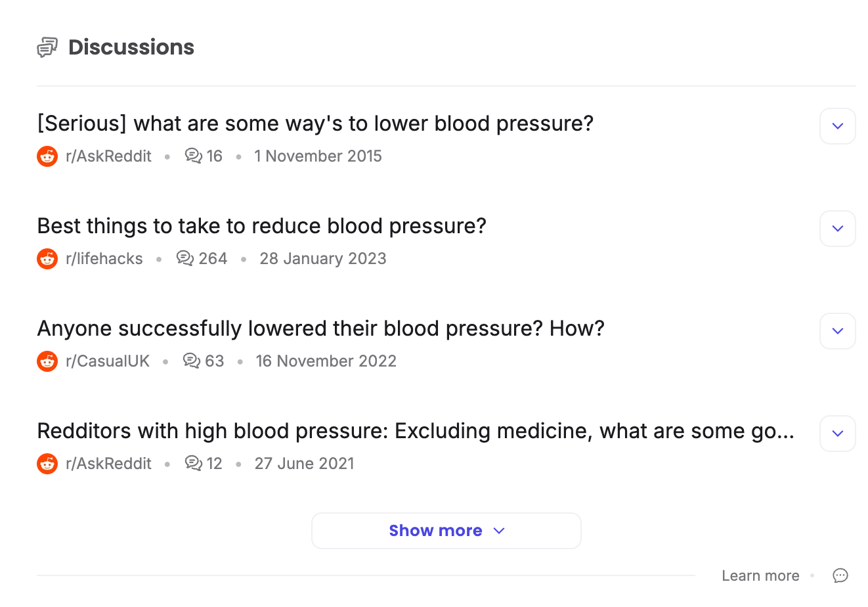Open the r/lifehacks discussion title link

click(261, 225)
